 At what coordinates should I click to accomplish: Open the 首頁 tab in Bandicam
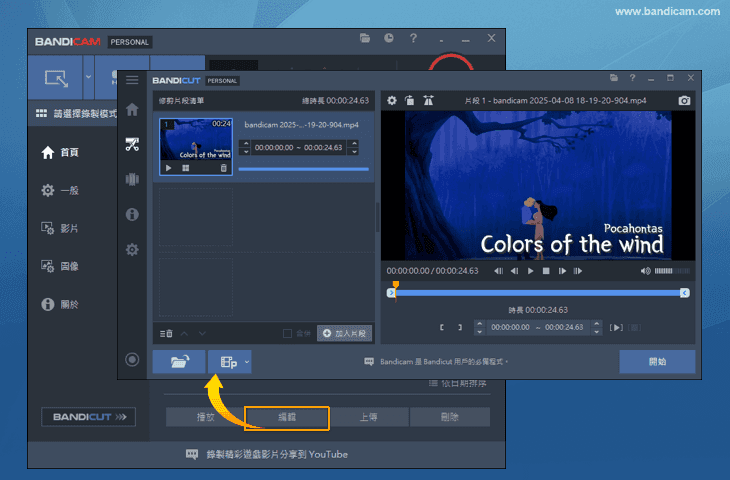(60, 152)
